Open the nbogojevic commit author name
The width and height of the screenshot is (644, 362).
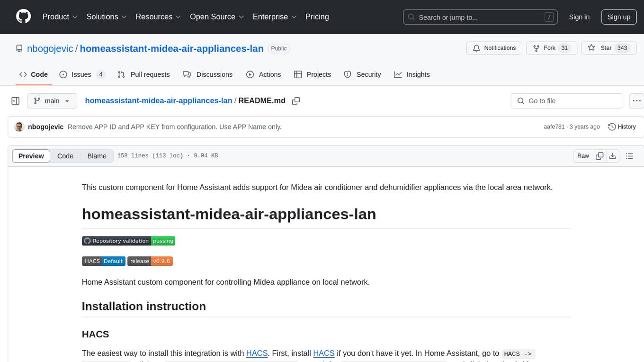point(46,127)
